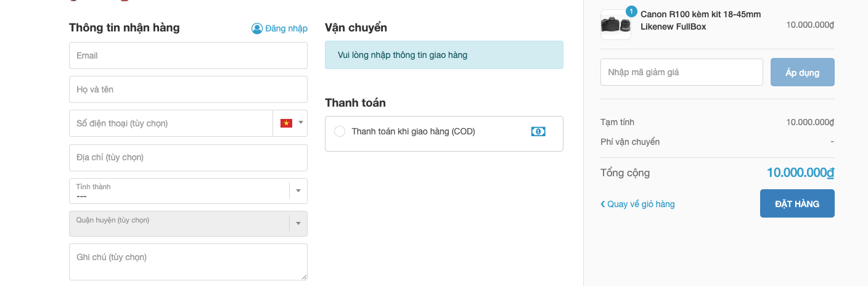Click the COD cash payment icon
This screenshot has width=868, height=286.
click(538, 131)
